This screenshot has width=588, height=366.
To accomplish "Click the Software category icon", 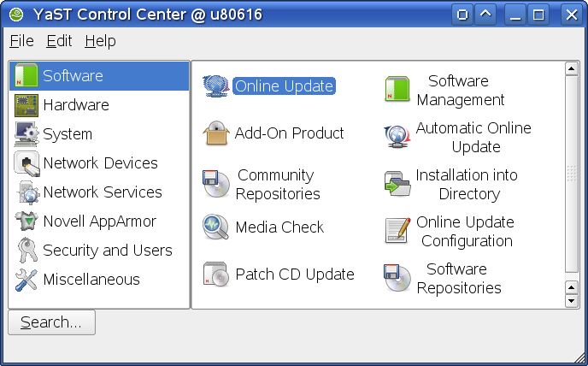I will coord(26,75).
